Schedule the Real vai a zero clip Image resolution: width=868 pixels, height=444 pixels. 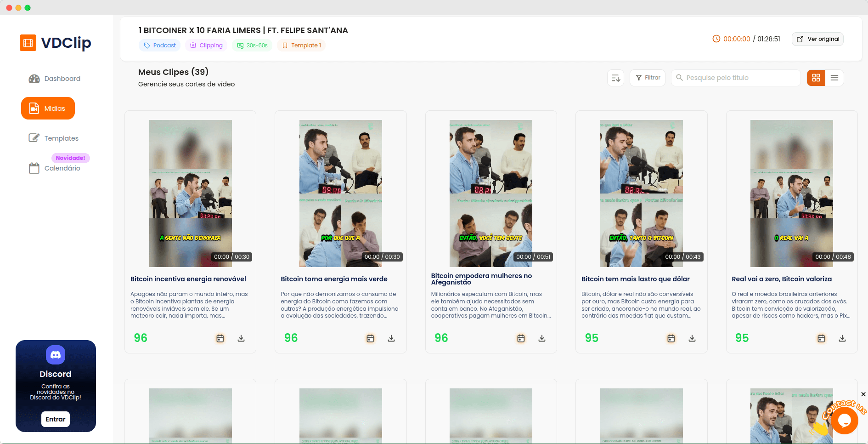(821, 338)
